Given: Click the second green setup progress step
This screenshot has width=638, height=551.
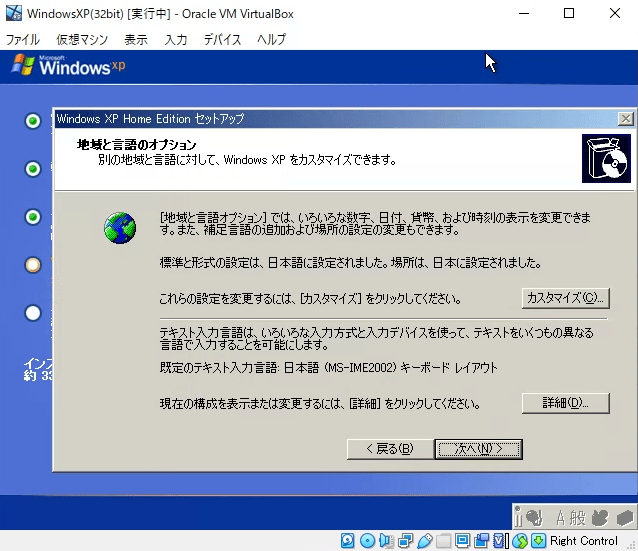Looking at the screenshot, I should point(33,169).
